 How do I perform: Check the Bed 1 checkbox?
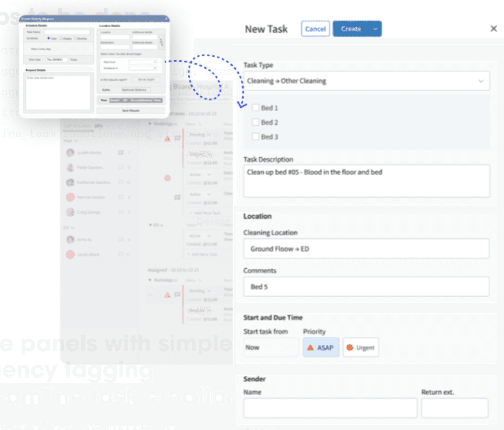(x=255, y=108)
